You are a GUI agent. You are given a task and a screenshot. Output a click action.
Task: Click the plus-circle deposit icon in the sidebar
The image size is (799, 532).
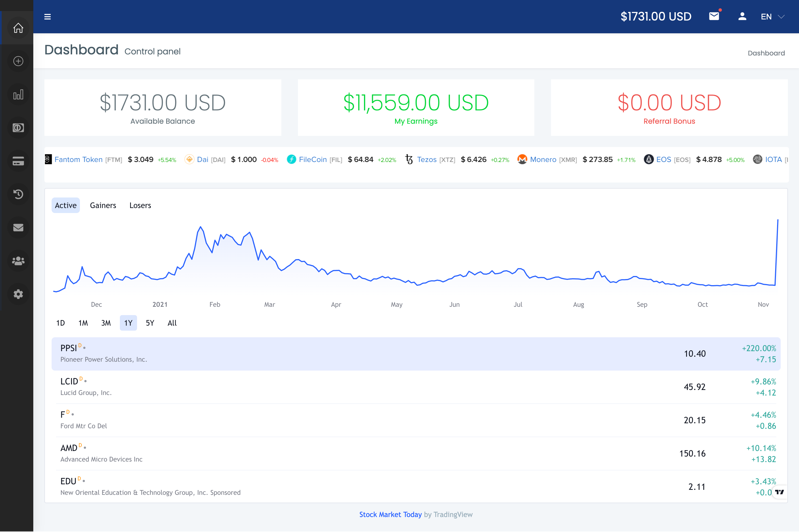tap(18, 61)
